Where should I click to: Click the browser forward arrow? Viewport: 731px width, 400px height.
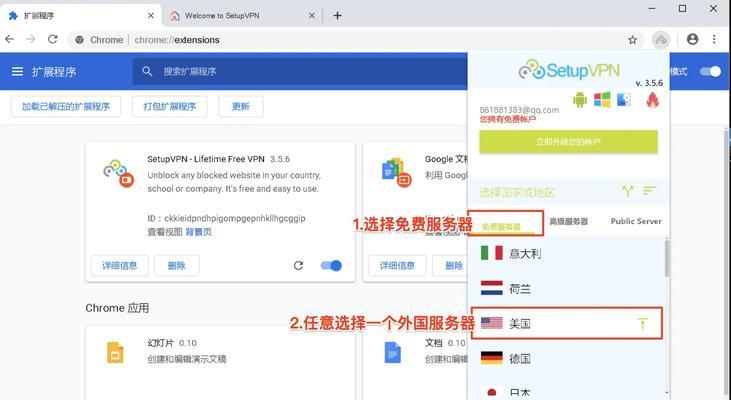pyautogui.click(x=31, y=40)
